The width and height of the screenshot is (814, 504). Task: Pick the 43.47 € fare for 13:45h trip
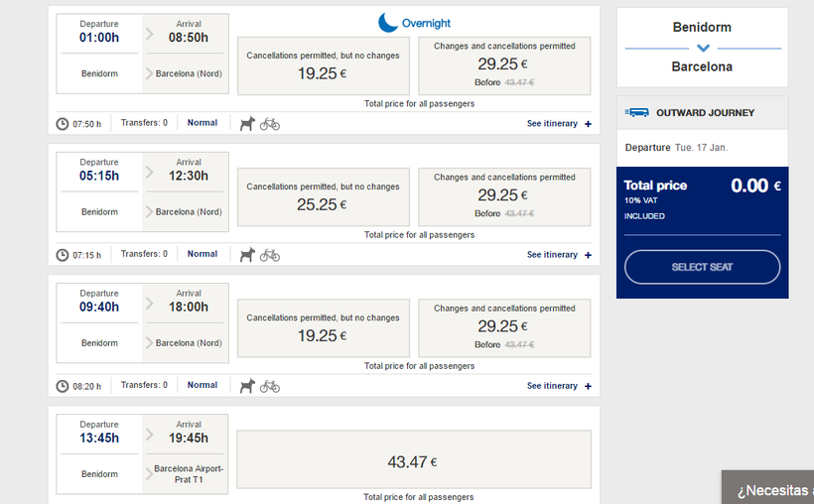tap(413, 460)
